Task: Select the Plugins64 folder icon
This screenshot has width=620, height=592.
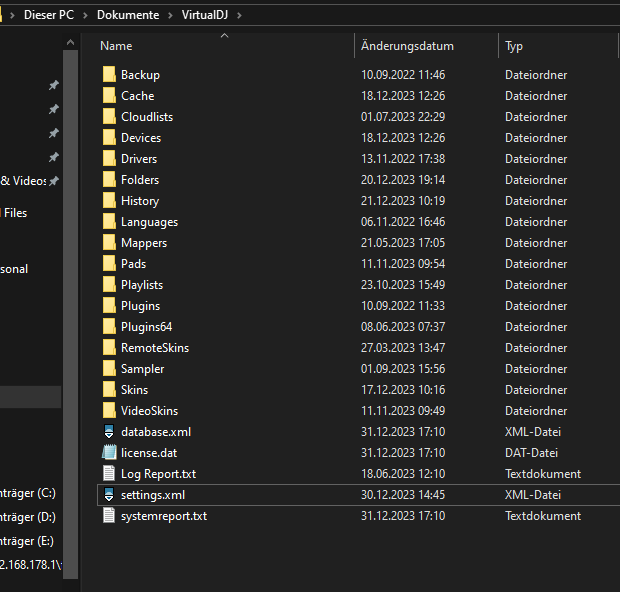Action: coord(109,326)
